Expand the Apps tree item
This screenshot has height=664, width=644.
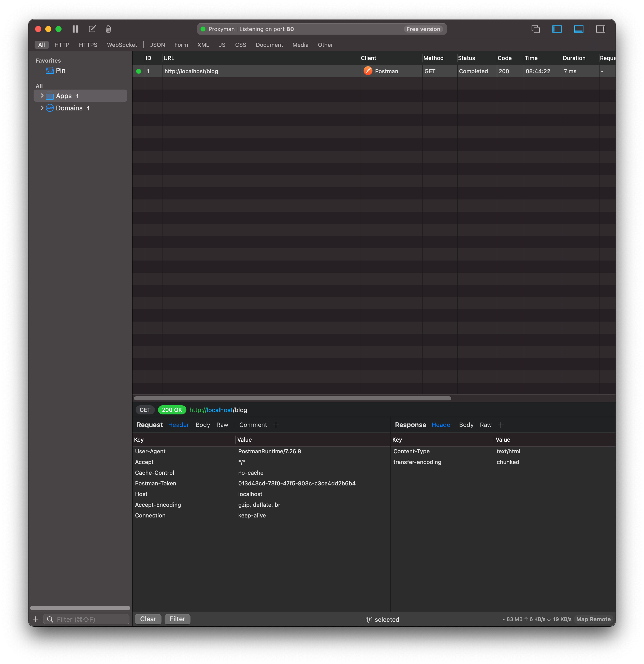42,96
